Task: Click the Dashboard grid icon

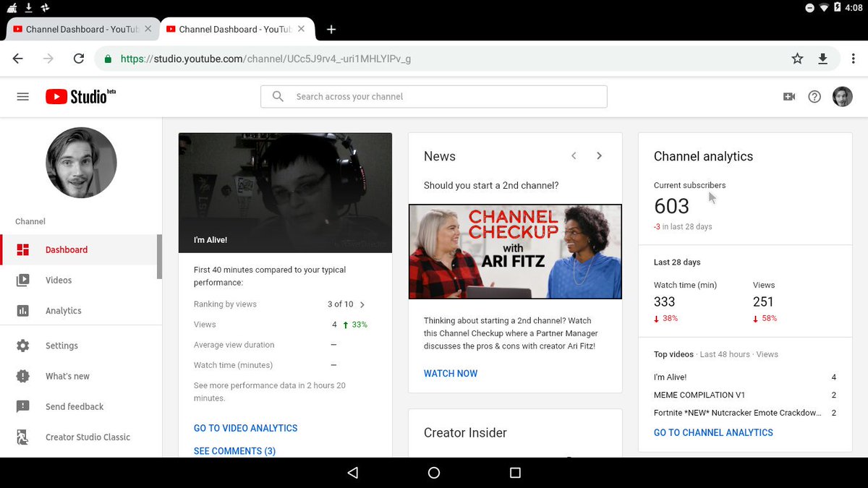Action: (x=23, y=250)
